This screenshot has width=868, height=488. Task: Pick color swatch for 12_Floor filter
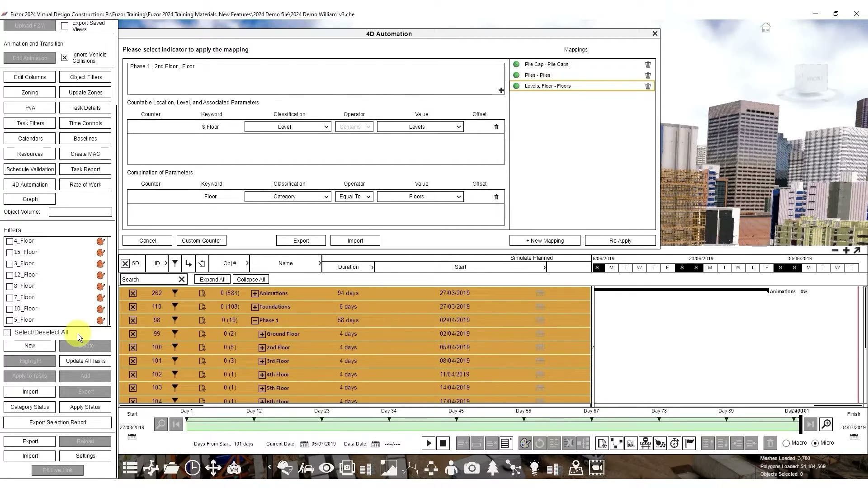101,276
